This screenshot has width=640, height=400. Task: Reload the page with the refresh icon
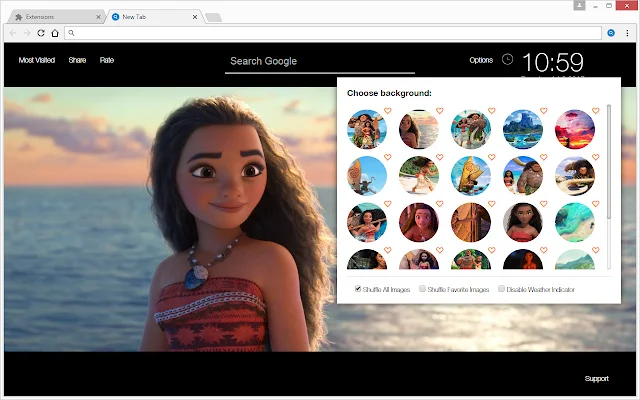point(41,33)
